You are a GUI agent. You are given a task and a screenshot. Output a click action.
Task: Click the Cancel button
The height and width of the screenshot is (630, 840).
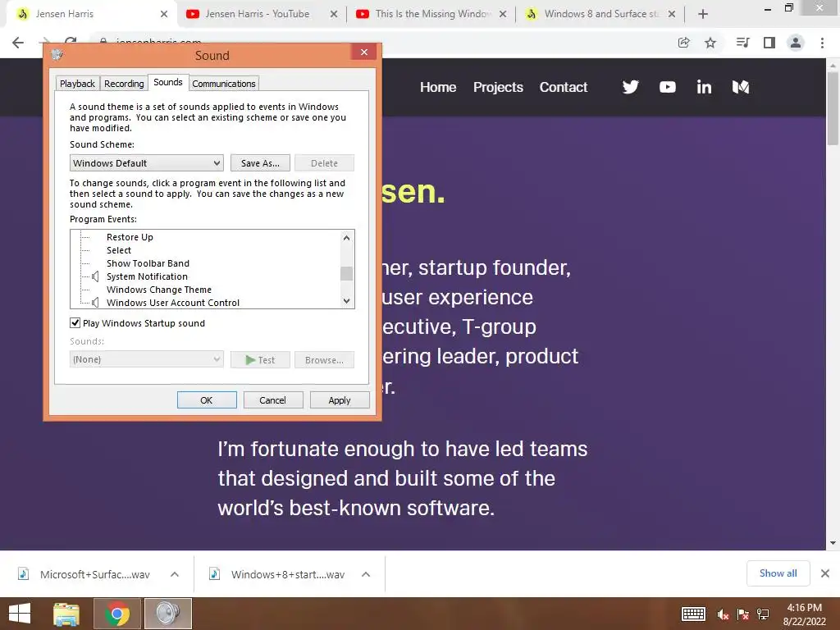[x=272, y=400]
